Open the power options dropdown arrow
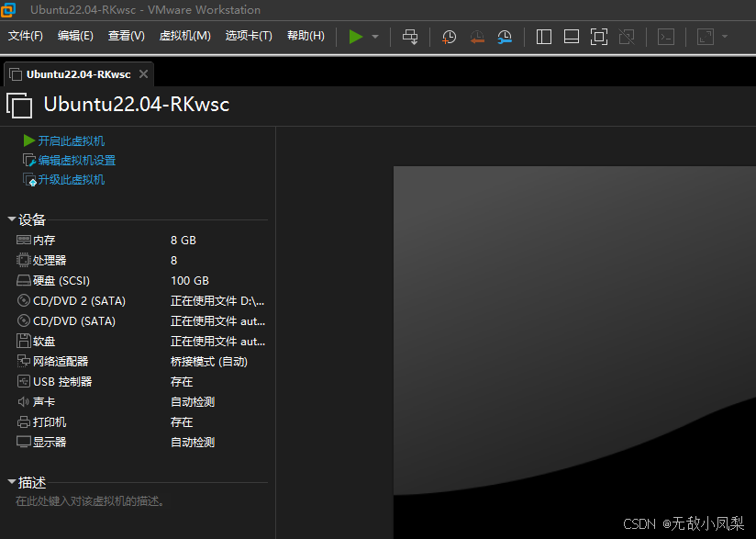 [x=375, y=37]
